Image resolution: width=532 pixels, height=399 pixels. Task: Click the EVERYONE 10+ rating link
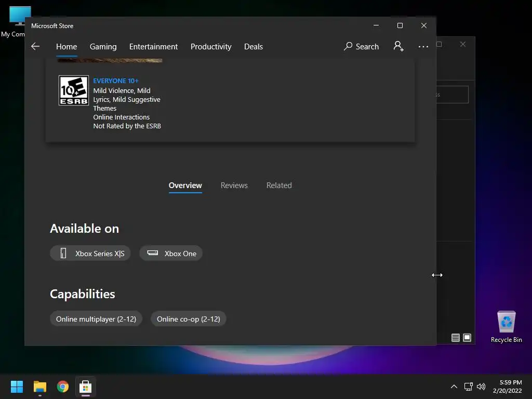pos(116,81)
